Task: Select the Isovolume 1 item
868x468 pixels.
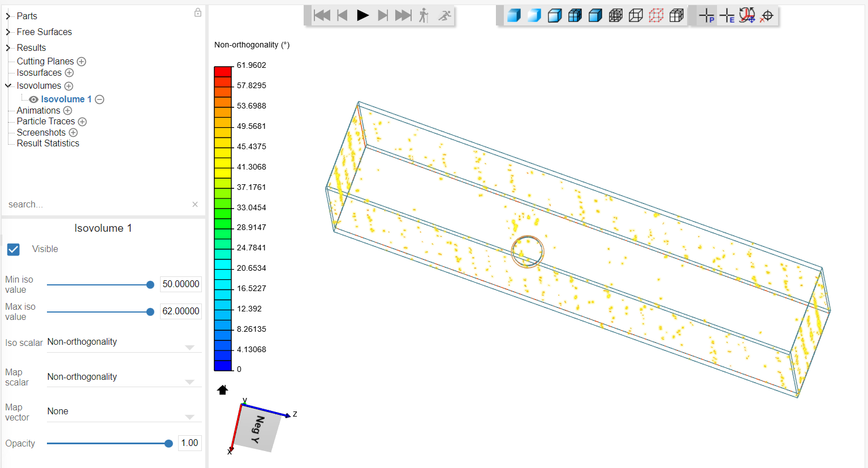Action: click(66, 99)
